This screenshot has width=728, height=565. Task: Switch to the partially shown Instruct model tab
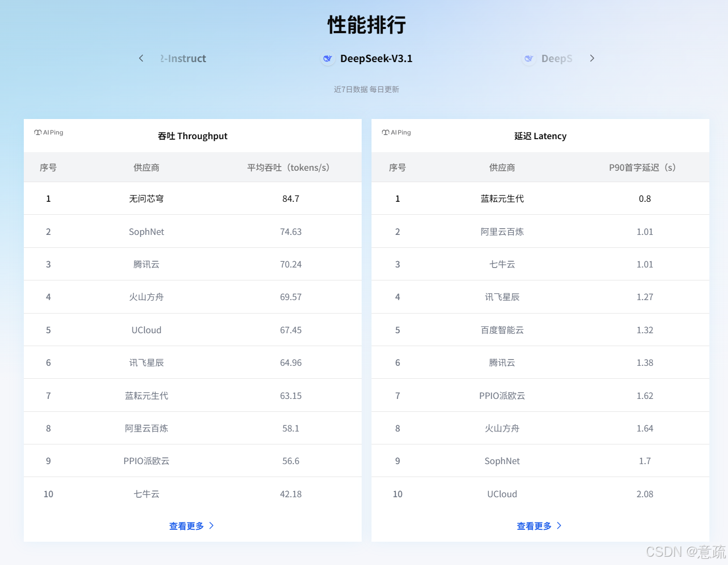pos(183,58)
